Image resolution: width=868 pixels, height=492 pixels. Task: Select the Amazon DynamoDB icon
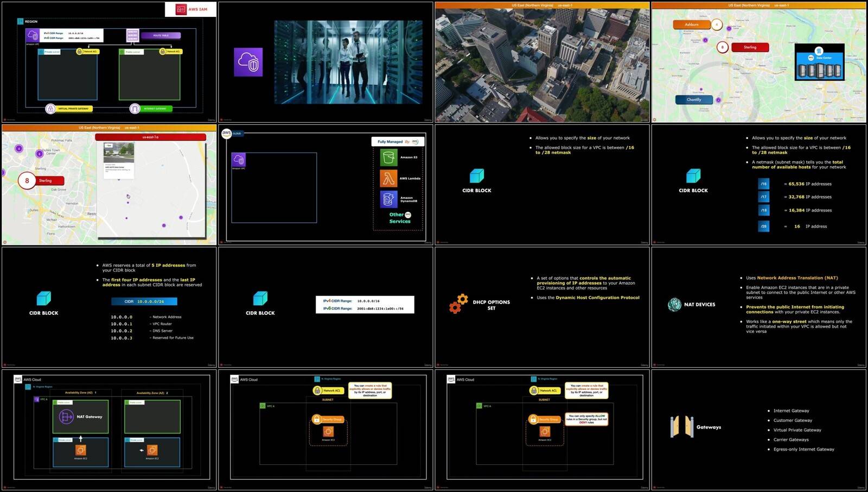point(388,199)
